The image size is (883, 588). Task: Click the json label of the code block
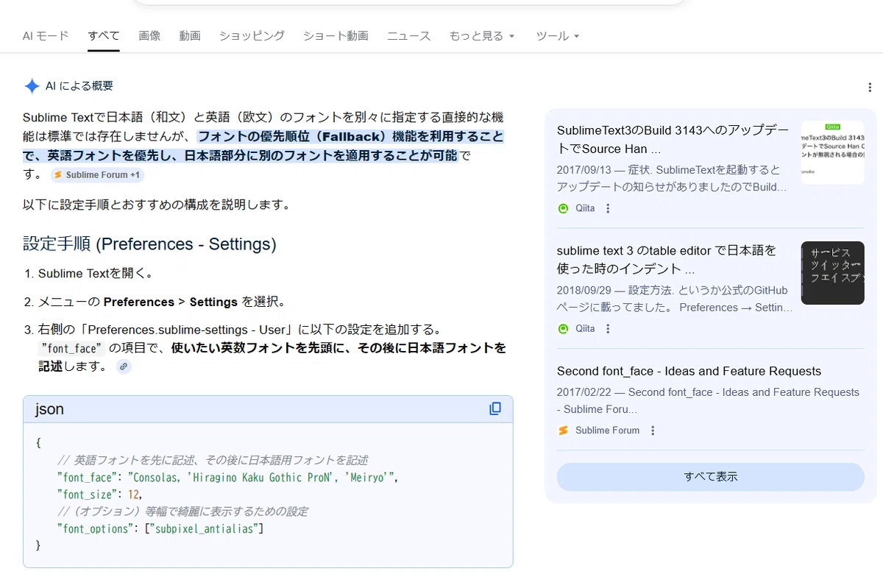49,409
